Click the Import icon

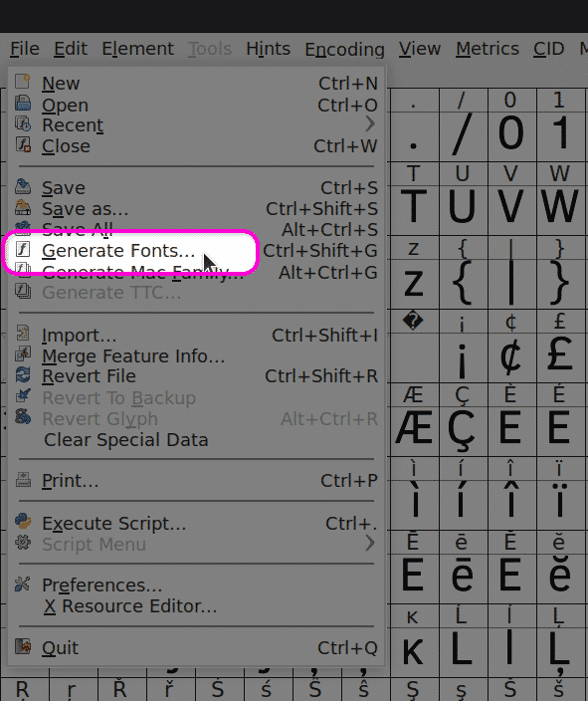coord(22,333)
